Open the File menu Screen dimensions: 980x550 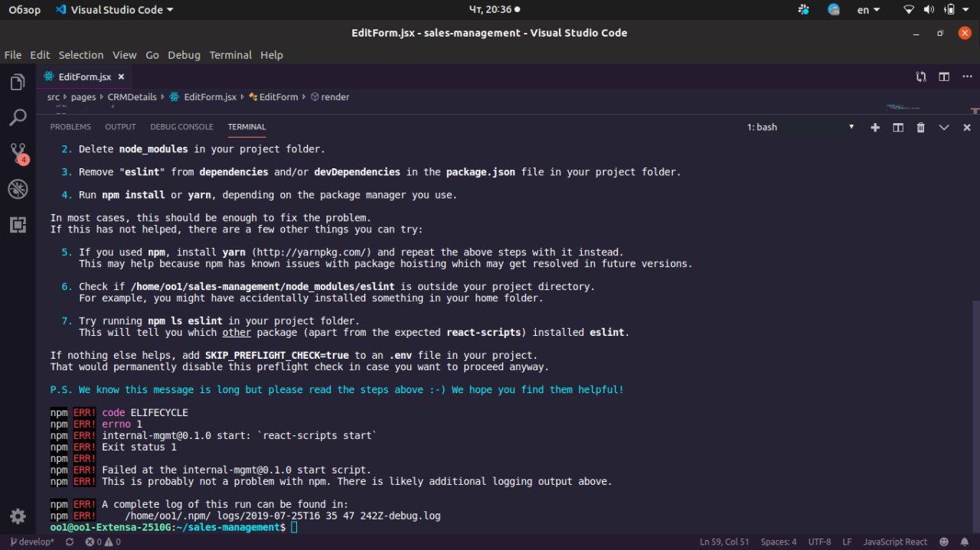13,55
